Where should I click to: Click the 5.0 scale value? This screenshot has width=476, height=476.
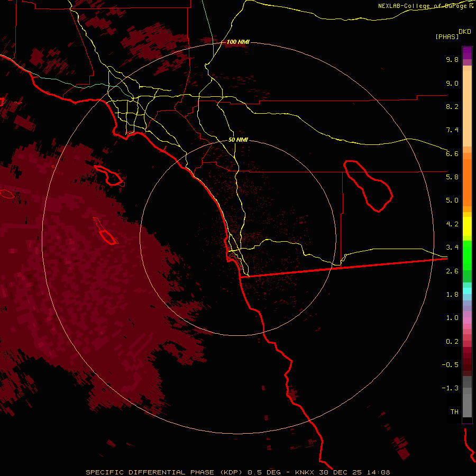(x=452, y=200)
